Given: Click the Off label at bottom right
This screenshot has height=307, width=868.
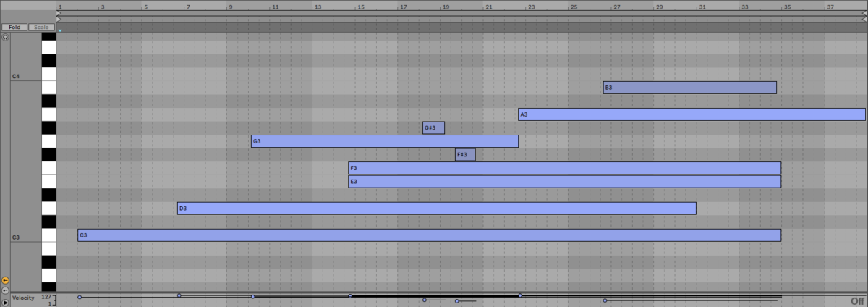Looking at the screenshot, I should 858,301.
